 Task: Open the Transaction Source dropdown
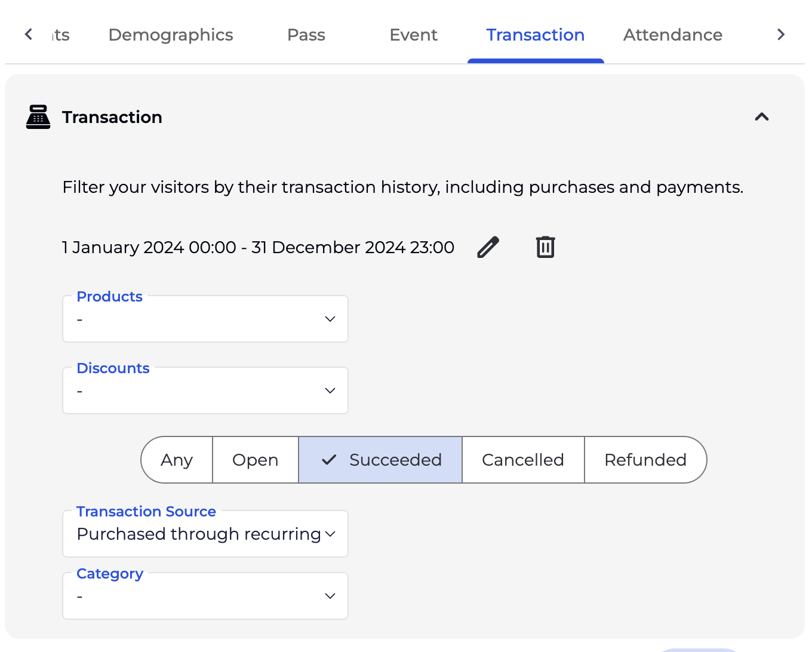(205, 534)
